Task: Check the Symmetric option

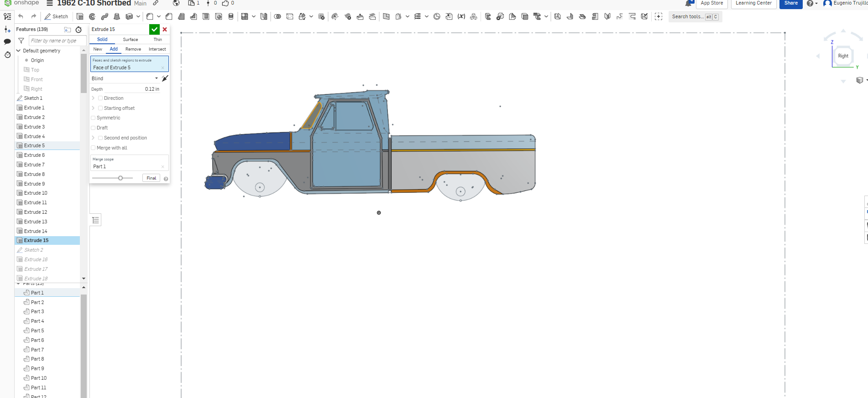Action: [x=93, y=118]
